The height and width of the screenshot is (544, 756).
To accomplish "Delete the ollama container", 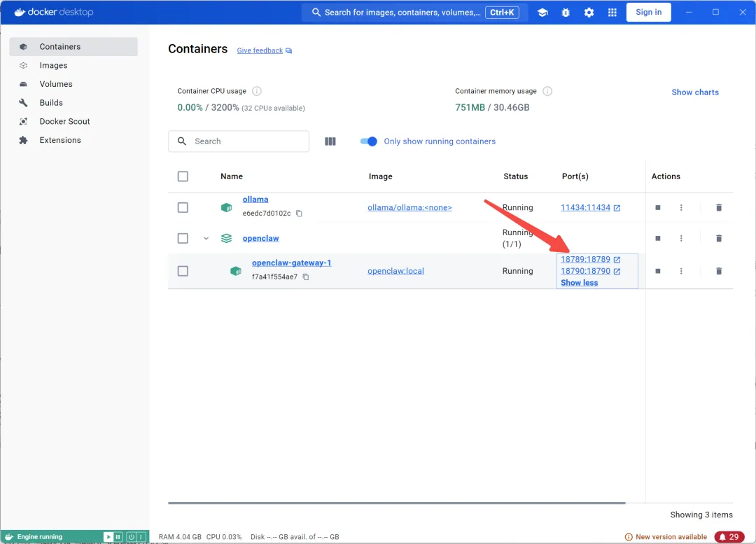I will tap(718, 207).
